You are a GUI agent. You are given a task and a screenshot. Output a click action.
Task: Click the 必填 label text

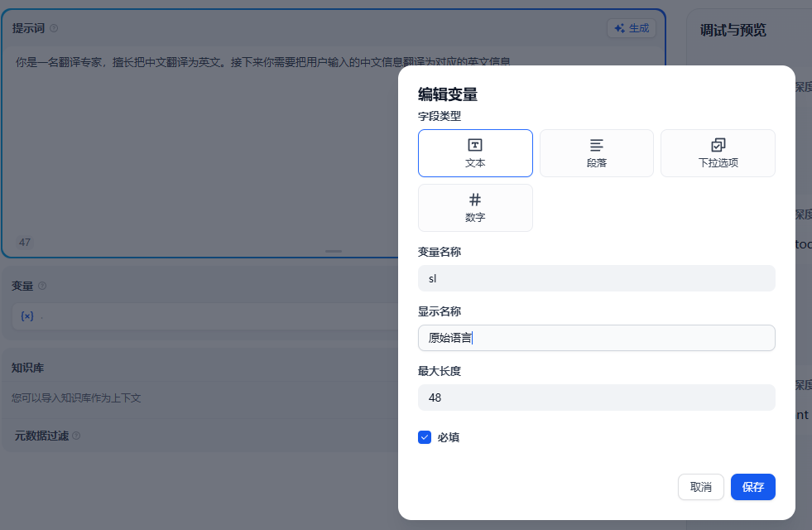tap(449, 437)
